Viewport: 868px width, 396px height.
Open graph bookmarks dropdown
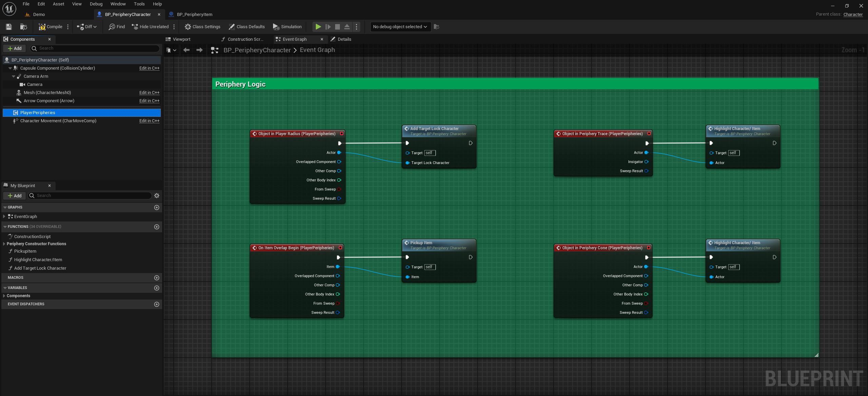(x=171, y=50)
